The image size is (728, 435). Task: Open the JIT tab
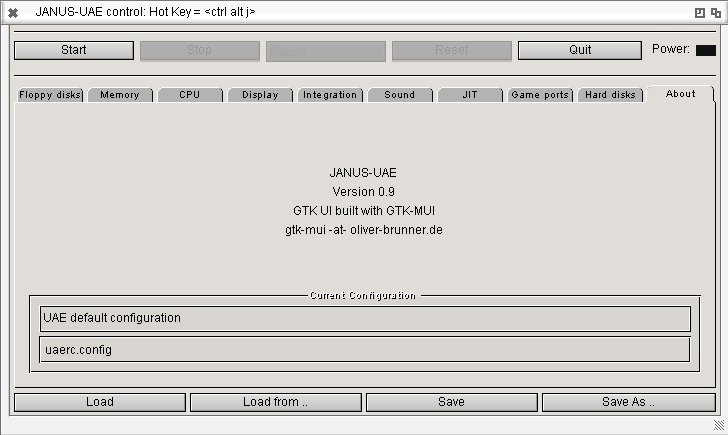tap(470, 95)
